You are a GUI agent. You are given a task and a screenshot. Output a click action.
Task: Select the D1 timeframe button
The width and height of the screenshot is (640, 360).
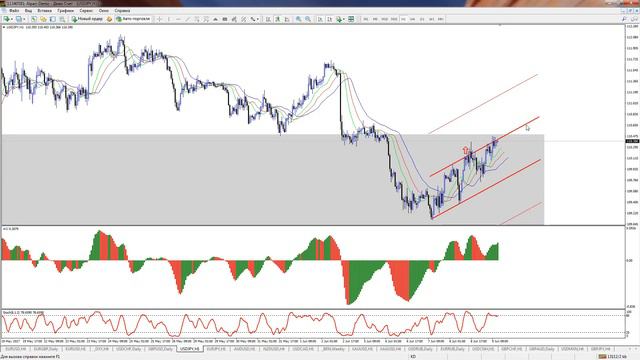point(422,19)
